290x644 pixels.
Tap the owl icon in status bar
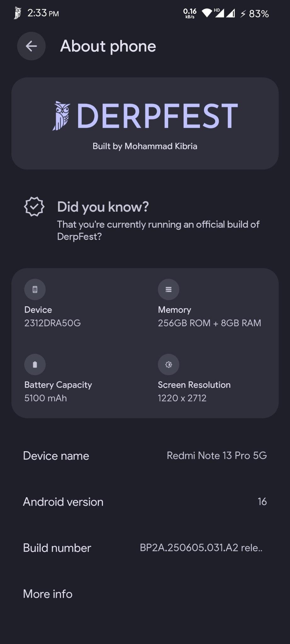pyautogui.click(x=18, y=13)
